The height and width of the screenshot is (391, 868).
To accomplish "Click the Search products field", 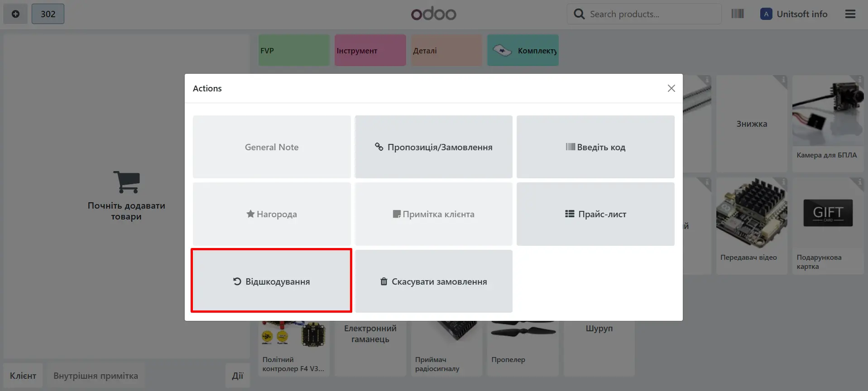I will 651,14.
